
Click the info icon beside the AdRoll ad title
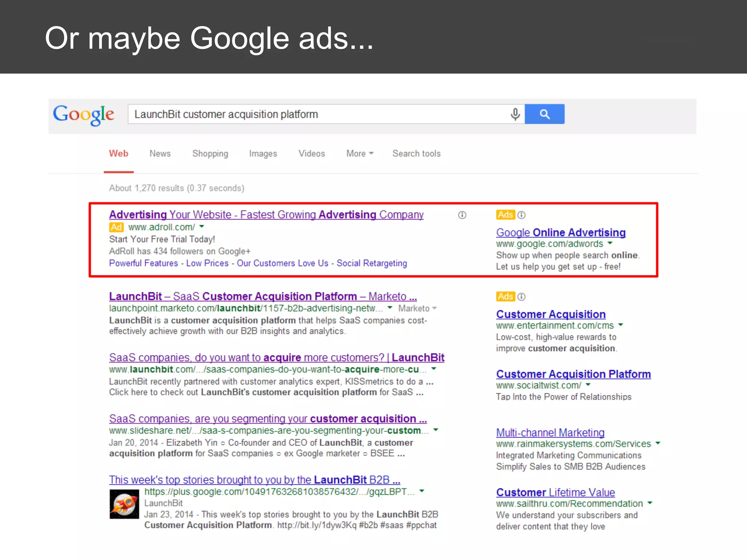462,215
